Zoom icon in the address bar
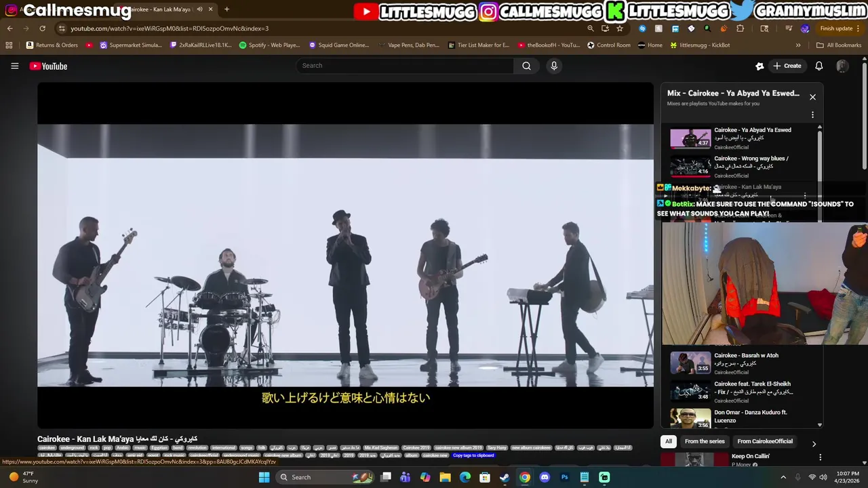The width and height of the screenshot is (868, 488). click(591, 28)
